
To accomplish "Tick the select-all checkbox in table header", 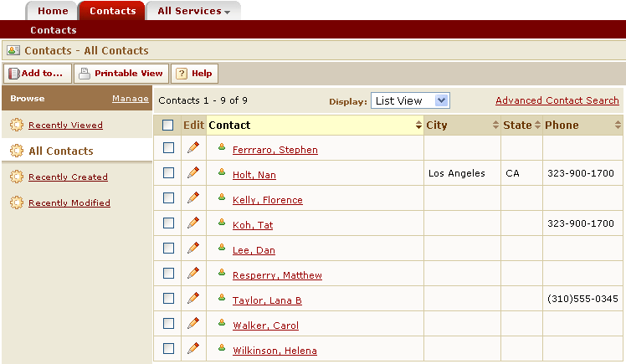I will (167, 125).
